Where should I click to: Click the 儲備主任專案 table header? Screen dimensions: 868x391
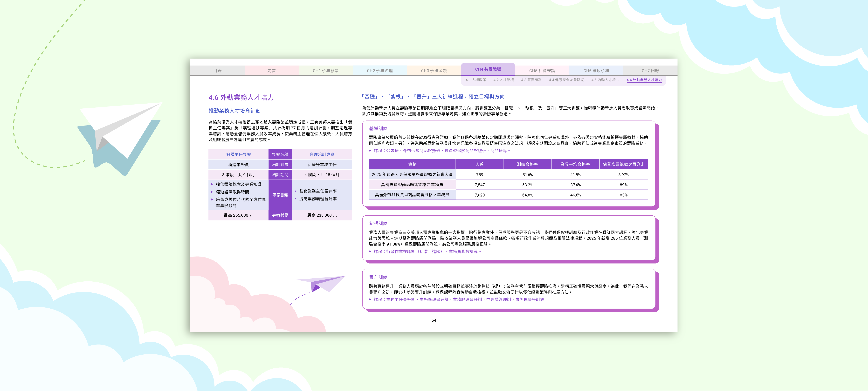click(x=239, y=155)
